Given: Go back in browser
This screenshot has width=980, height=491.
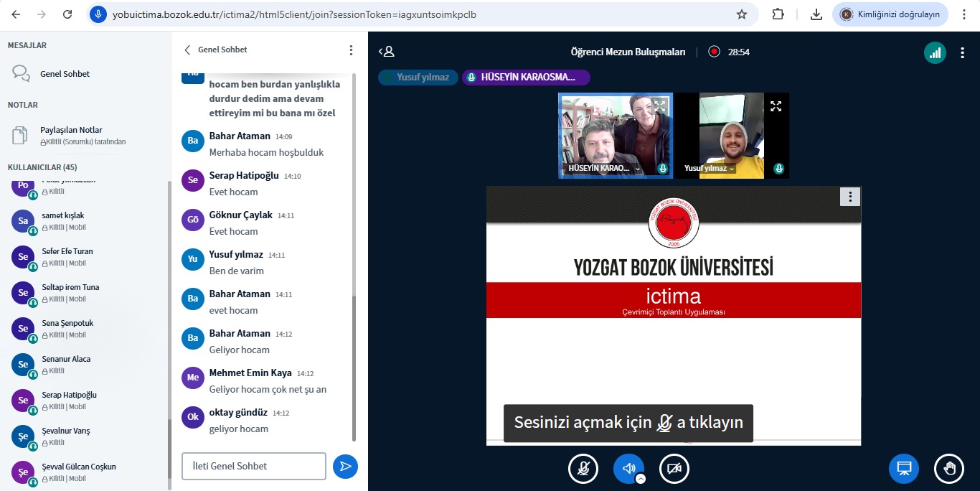Looking at the screenshot, I should 16,14.
